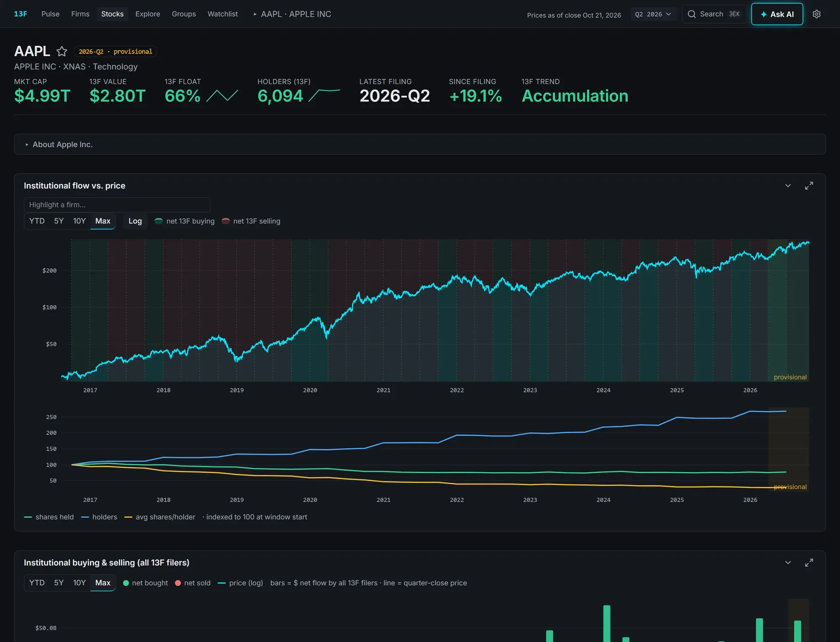Viewport: 840px width, 642px height.
Task: Click the net bought green legend dot
Action: [x=126, y=583]
